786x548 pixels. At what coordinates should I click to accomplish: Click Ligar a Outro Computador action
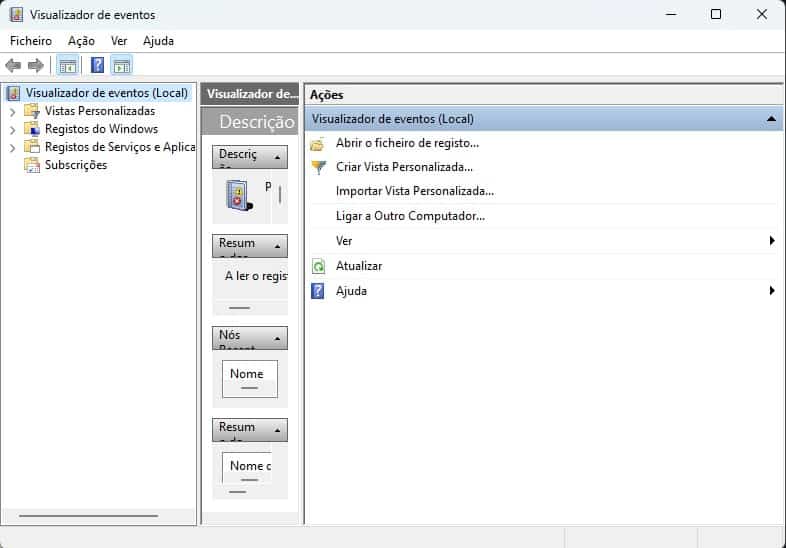(410, 216)
